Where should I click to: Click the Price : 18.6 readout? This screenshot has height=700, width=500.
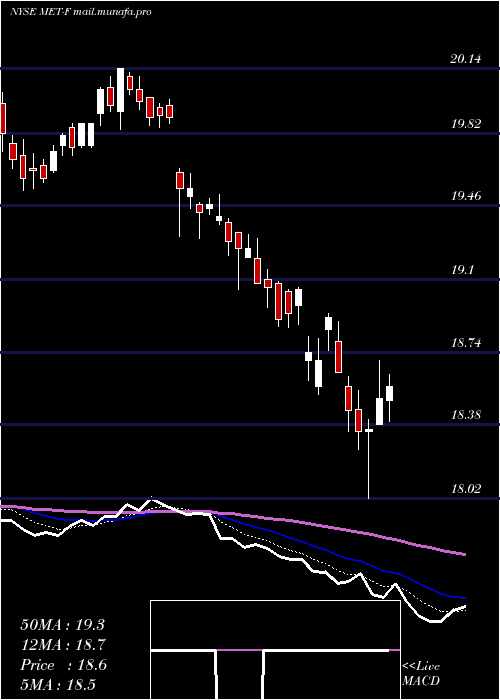[63, 665]
